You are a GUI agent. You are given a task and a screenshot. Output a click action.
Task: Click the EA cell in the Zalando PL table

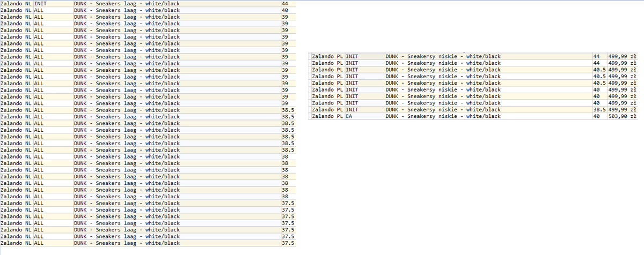point(364,116)
